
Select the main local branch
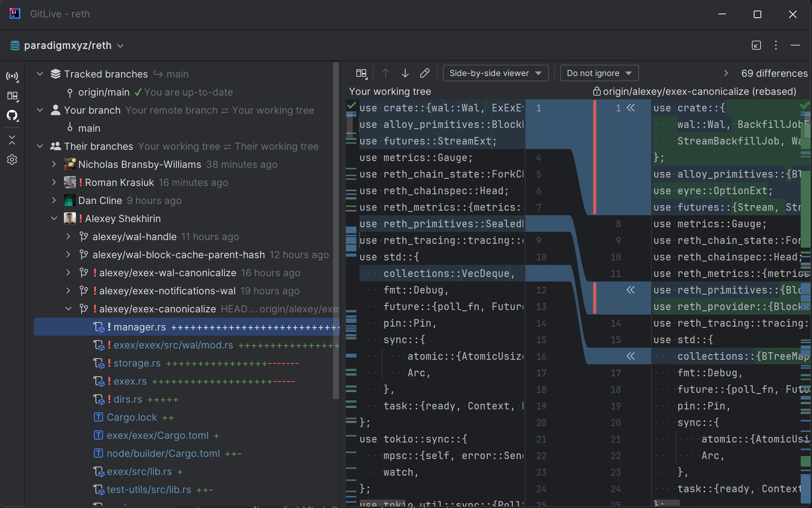coord(89,128)
